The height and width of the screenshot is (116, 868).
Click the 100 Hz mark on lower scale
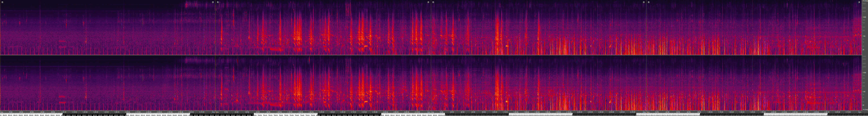865,92
